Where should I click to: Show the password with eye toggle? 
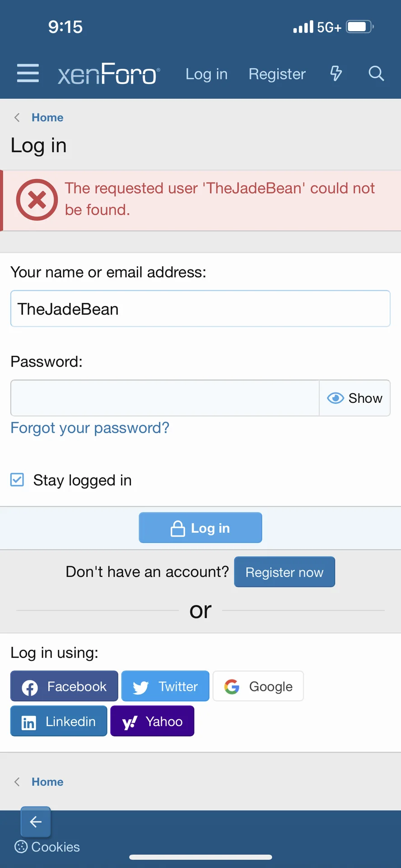click(355, 398)
